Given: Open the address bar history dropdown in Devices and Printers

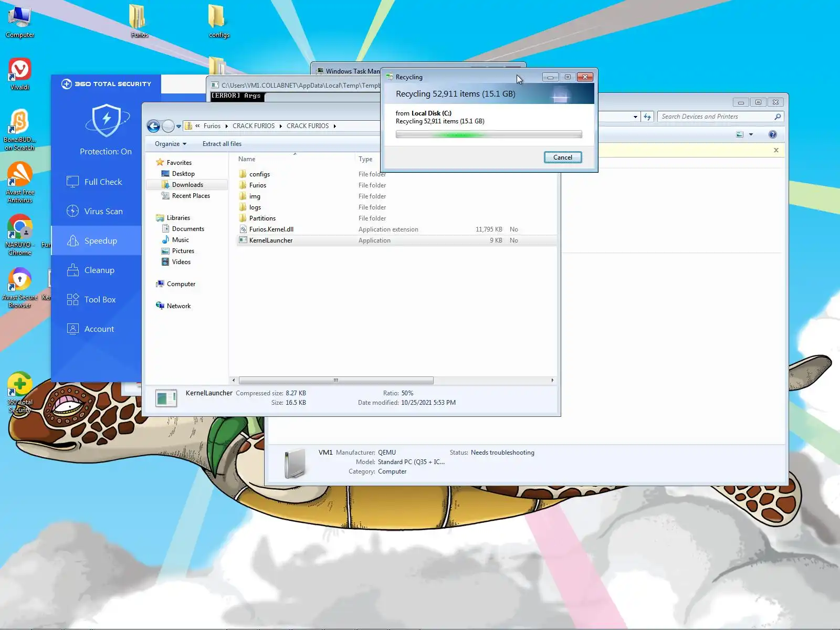Looking at the screenshot, I should click(x=635, y=117).
